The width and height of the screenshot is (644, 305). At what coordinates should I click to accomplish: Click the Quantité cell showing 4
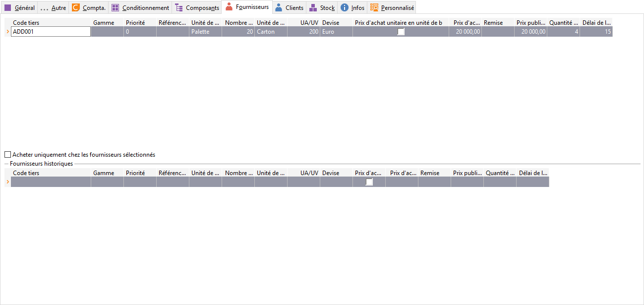tap(564, 32)
